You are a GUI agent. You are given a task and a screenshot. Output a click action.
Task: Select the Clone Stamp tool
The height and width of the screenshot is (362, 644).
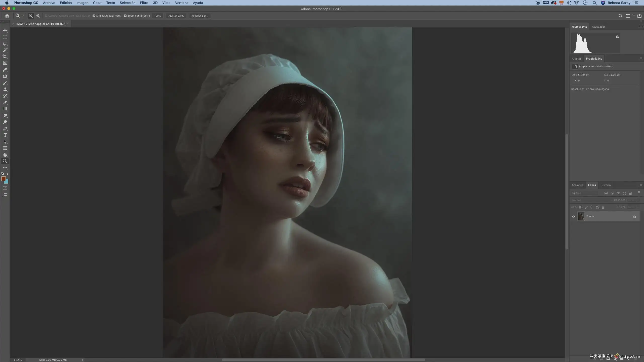click(x=5, y=89)
